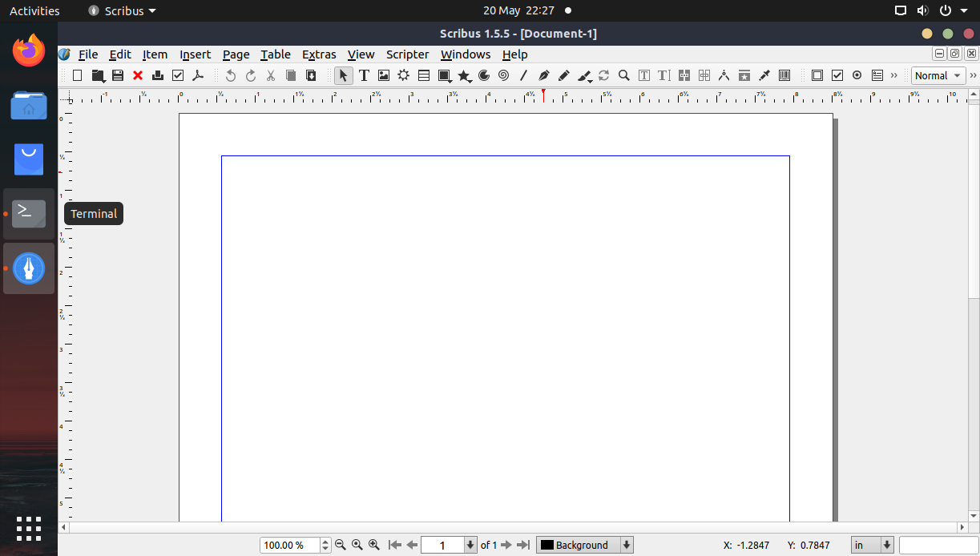Click the Link Text Frames icon
The image size is (980, 556).
tap(684, 75)
